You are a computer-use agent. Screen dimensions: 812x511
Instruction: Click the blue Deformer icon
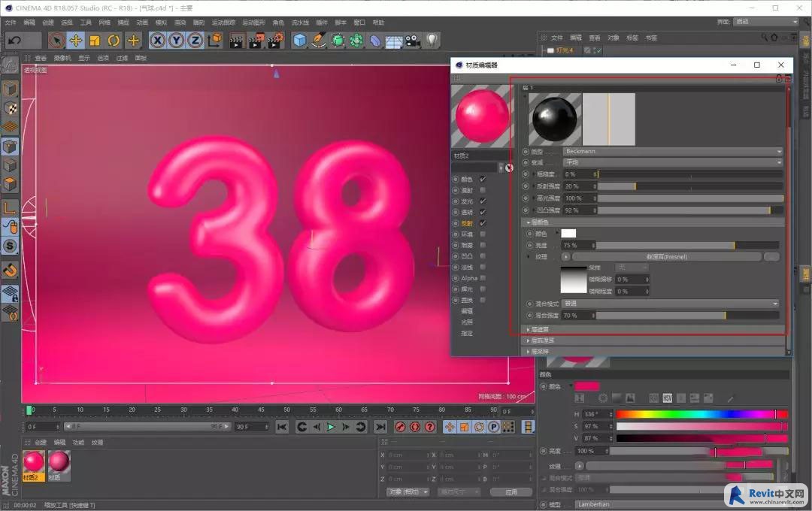pos(375,41)
